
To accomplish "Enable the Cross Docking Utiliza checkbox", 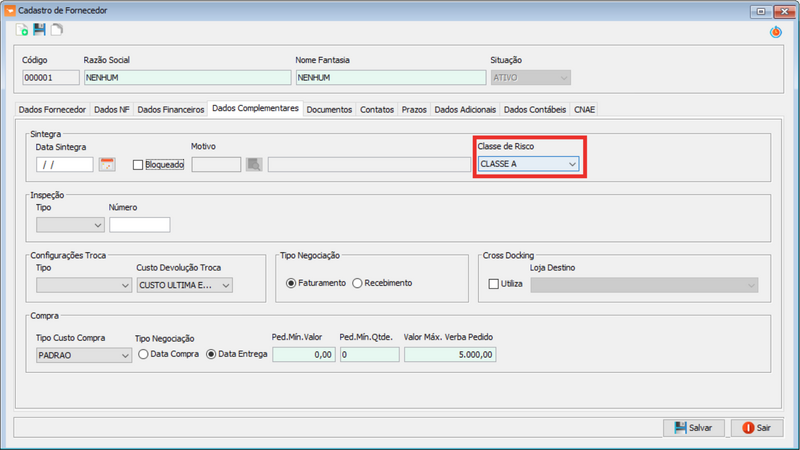I will click(x=493, y=285).
